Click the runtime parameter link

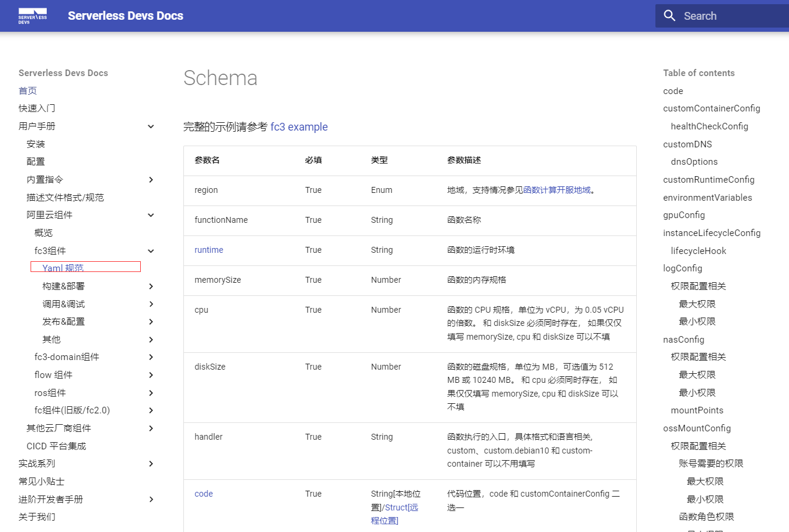(209, 250)
